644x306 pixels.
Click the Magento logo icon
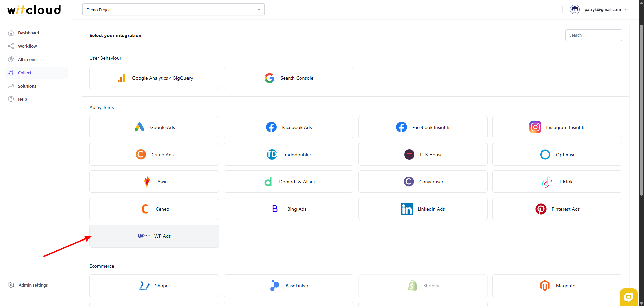coord(545,286)
